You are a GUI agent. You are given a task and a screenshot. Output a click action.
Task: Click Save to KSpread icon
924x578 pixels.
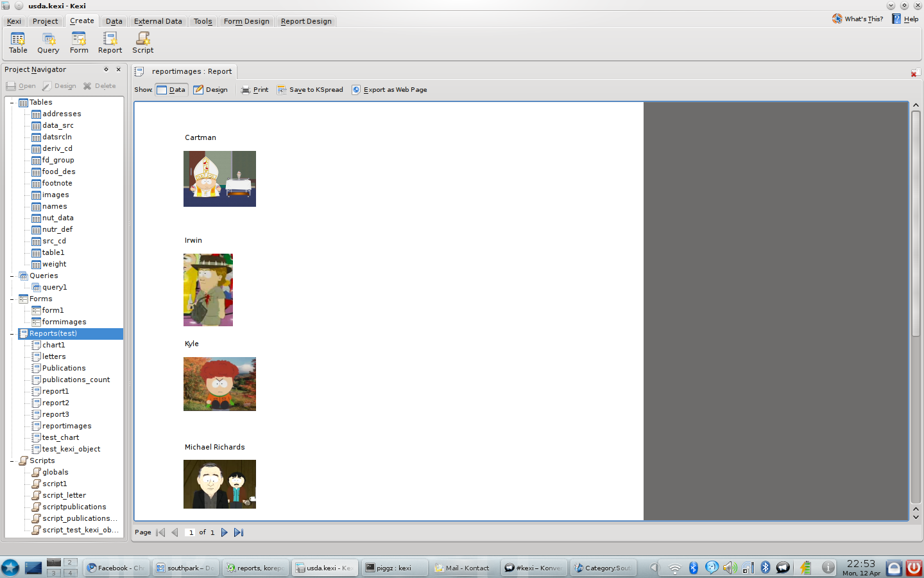point(310,90)
